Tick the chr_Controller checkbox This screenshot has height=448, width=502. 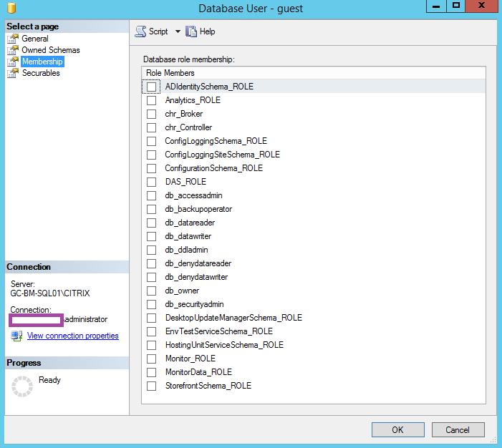[151, 127]
